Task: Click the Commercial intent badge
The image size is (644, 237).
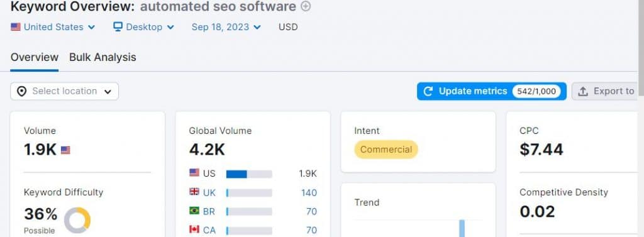Action: [386, 150]
